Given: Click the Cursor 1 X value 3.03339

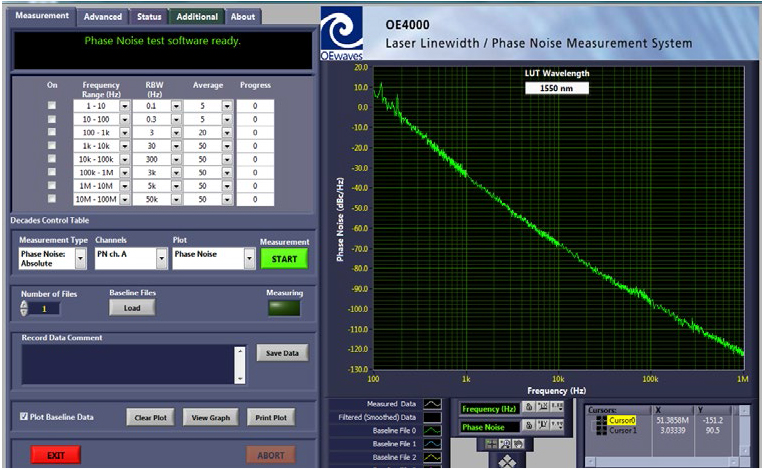Looking at the screenshot, I should coord(673,430).
